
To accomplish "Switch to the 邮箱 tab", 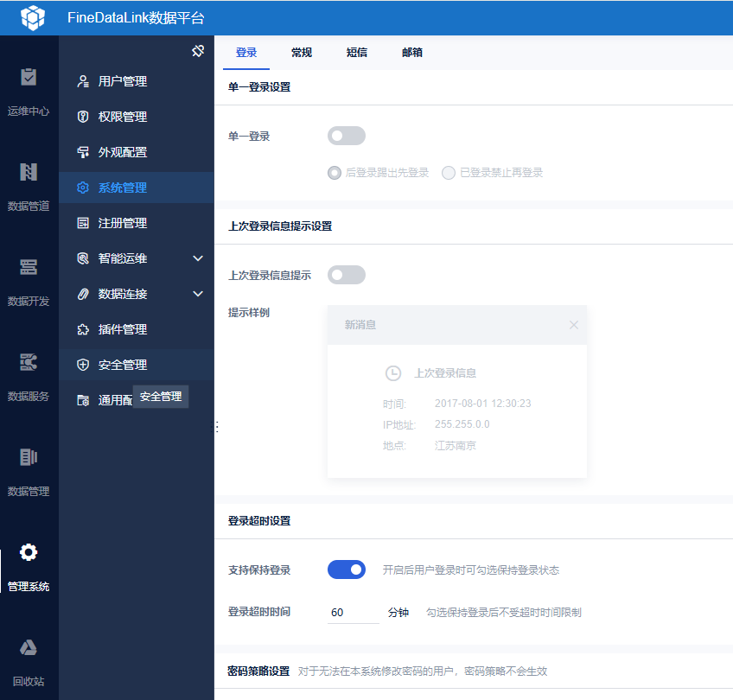I will click(x=411, y=53).
